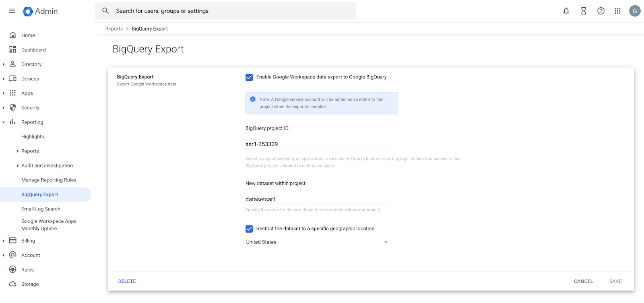The width and height of the screenshot is (644, 303).
Task: Click the CANCEL button
Action: (583, 281)
